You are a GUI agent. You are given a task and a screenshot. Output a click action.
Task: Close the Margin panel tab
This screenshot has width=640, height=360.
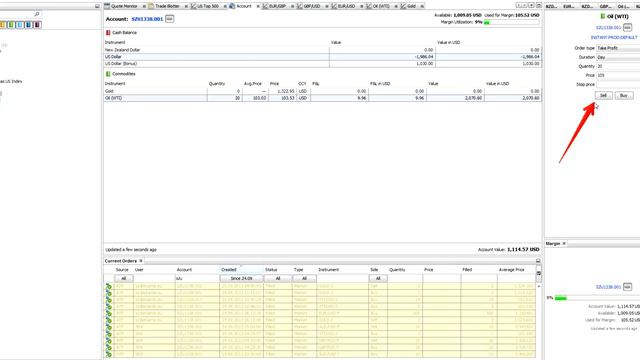pyautogui.click(x=564, y=244)
